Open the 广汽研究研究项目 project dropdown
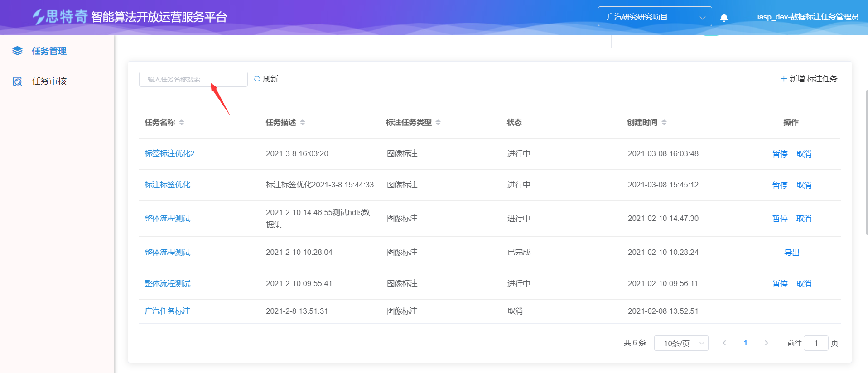Screen dimensions: 868x373 tap(655, 16)
